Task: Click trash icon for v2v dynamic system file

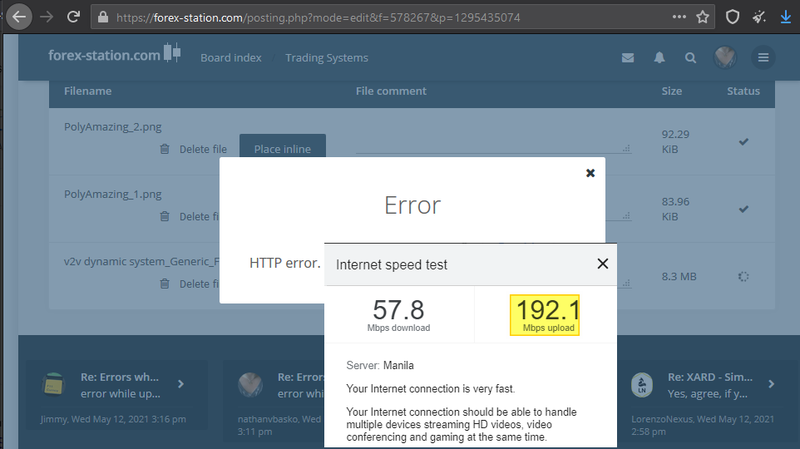Action: click(164, 284)
